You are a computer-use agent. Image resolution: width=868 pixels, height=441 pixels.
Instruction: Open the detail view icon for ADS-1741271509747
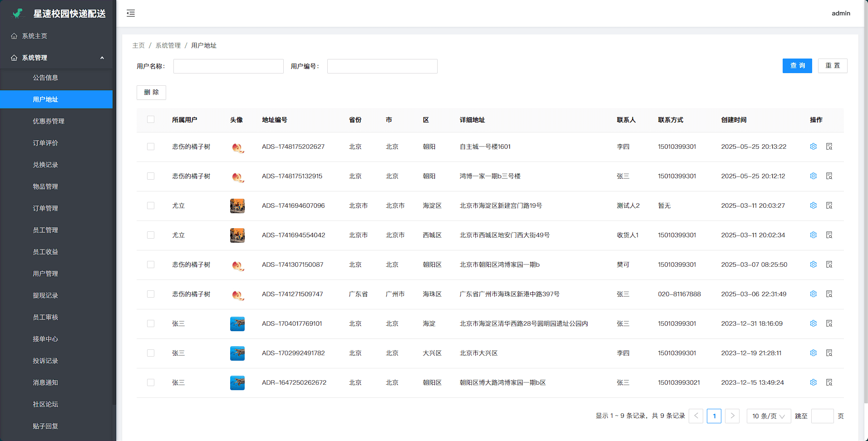[829, 294]
